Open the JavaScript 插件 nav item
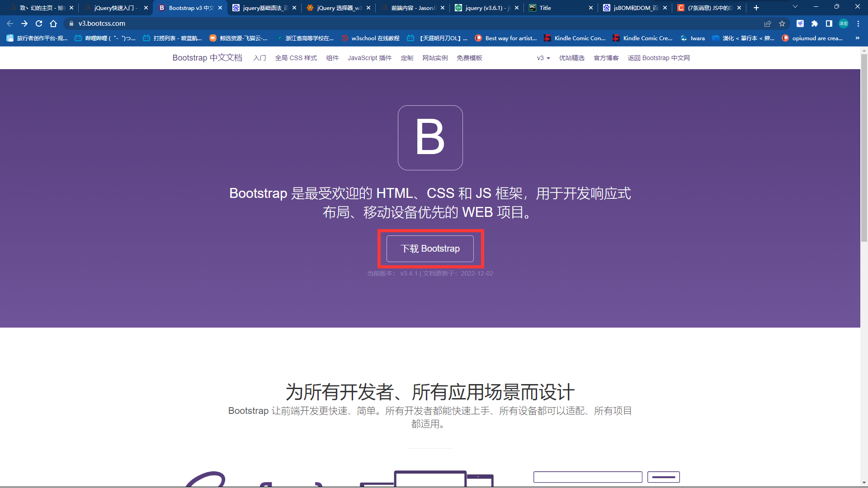 [x=369, y=58]
